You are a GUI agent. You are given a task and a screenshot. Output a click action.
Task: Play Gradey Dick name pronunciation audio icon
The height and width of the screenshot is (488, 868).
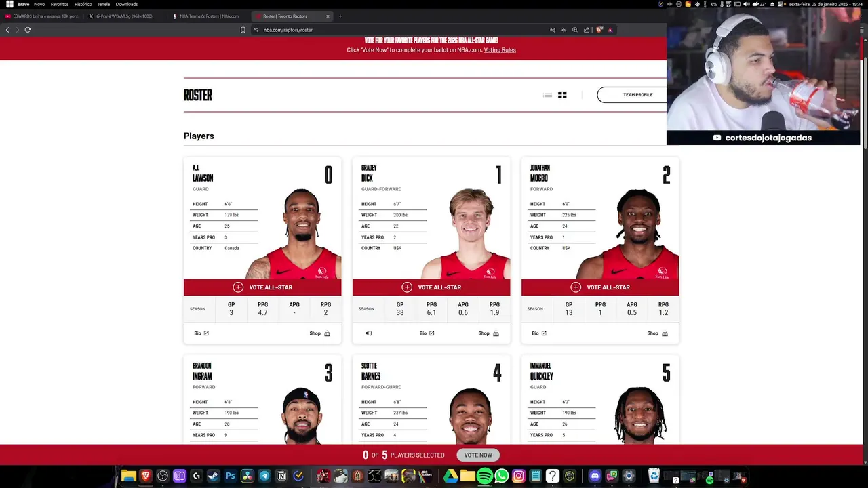369,333
